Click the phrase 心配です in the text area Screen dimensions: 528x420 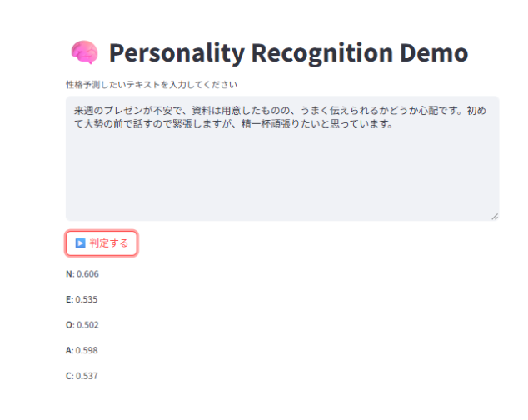[437, 111]
